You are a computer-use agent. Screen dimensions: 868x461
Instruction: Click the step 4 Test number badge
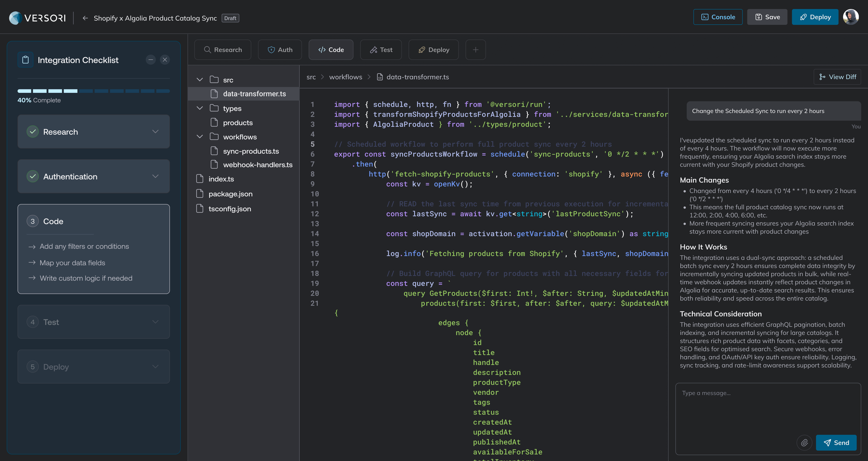click(33, 322)
